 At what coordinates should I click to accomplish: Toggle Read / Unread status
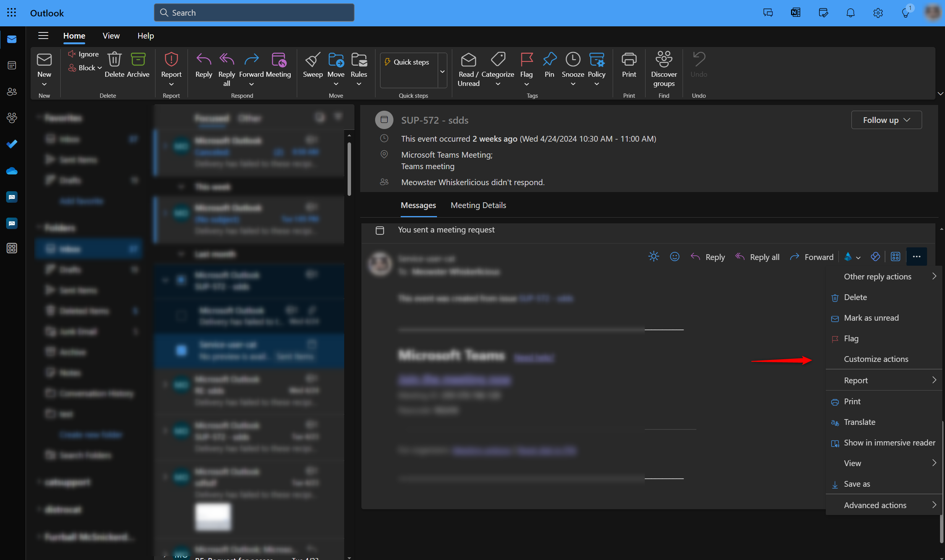coord(468,69)
